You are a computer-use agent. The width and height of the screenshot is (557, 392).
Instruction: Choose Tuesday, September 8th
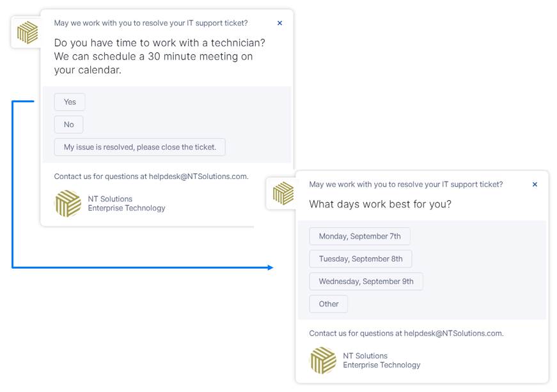pyautogui.click(x=361, y=259)
